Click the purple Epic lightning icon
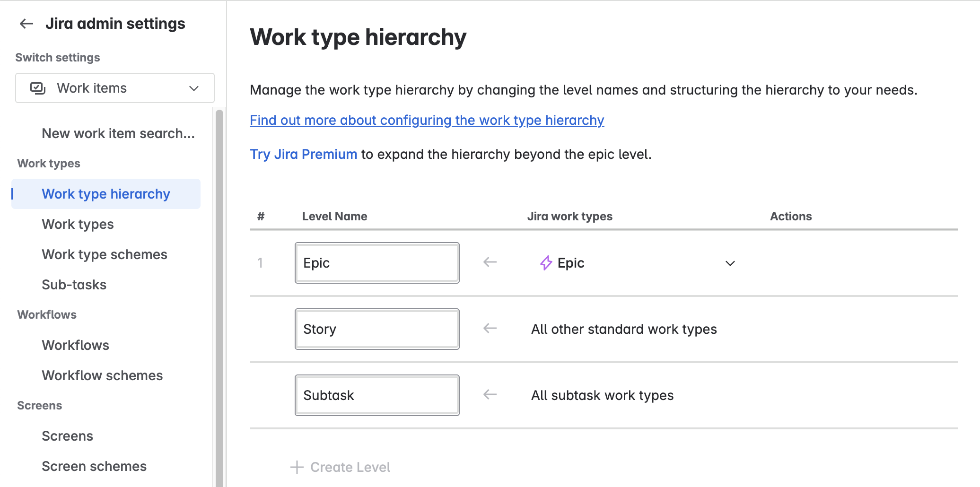980x487 pixels. [546, 263]
